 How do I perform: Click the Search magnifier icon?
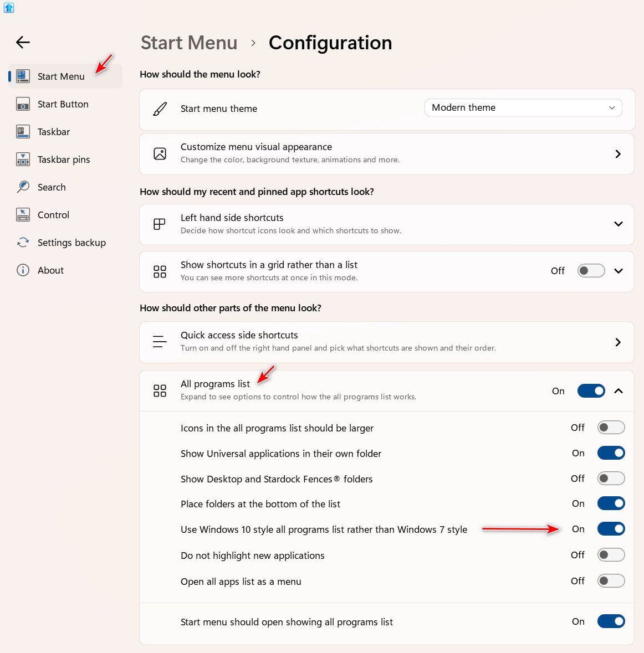(x=23, y=187)
